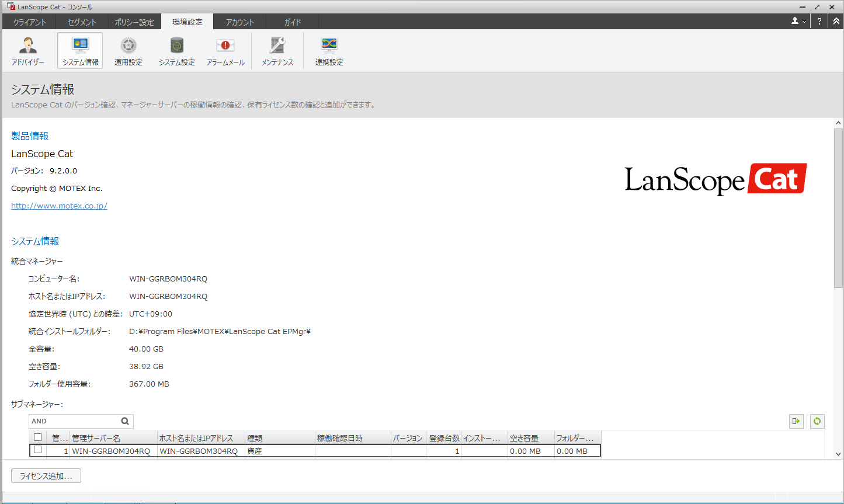Open the help question mark icon

[x=819, y=22]
